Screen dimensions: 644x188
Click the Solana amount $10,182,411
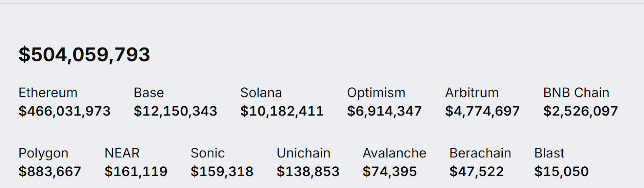[282, 111]
